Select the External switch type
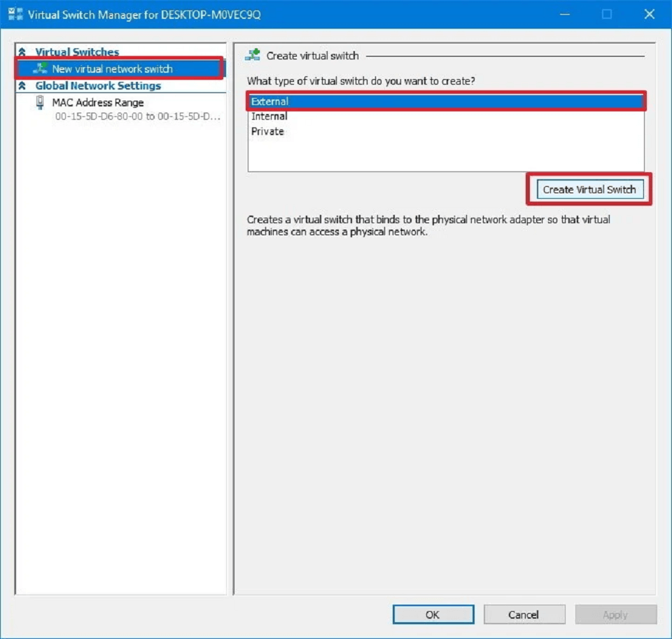 [x=446, y=101]
